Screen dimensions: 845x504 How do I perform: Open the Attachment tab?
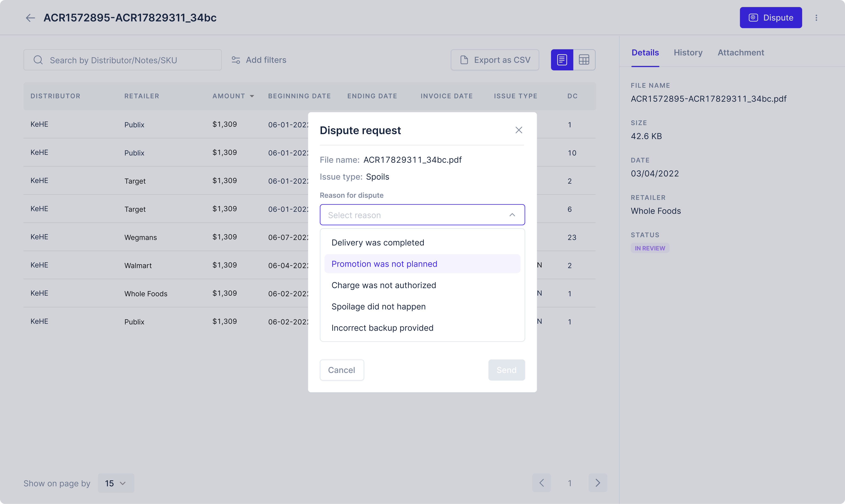[740, 53]
